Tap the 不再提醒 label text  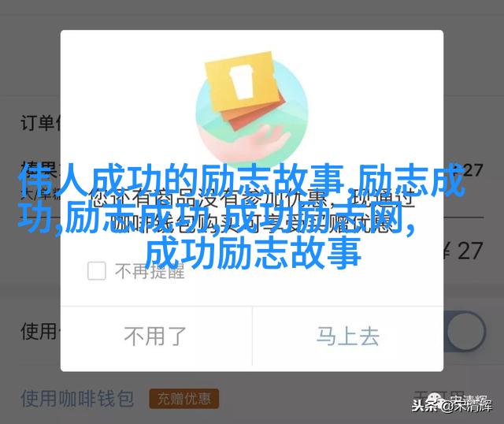tap(150, 271)
